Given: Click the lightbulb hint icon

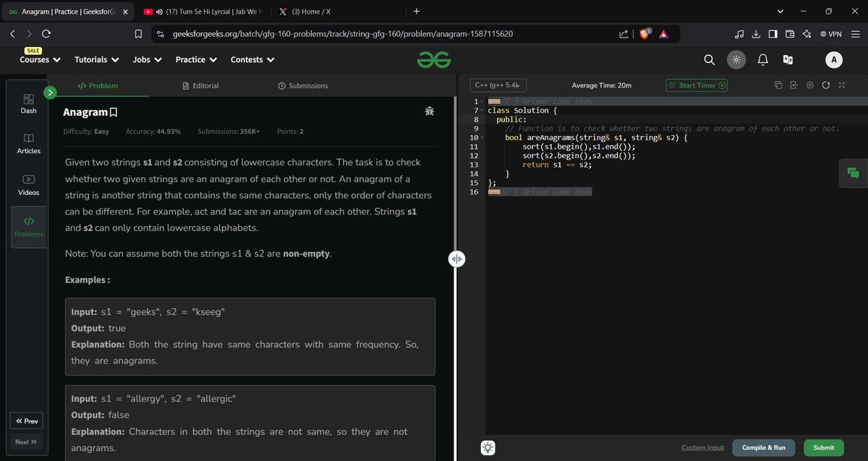Looking at the screenshot, I should (x=488, y=448).
